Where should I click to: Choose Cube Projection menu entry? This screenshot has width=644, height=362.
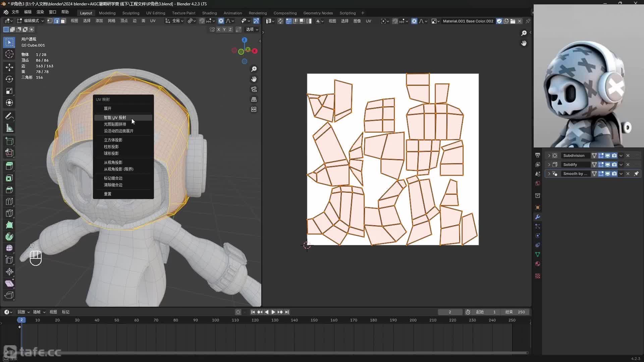point(123,140)
